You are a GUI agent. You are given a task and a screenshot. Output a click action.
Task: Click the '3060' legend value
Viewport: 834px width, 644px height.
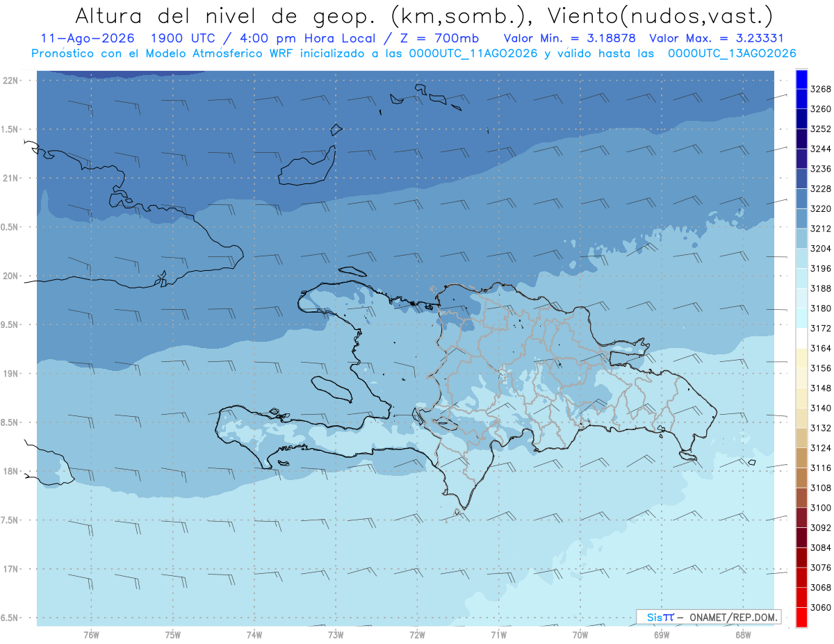coord(821,607)
